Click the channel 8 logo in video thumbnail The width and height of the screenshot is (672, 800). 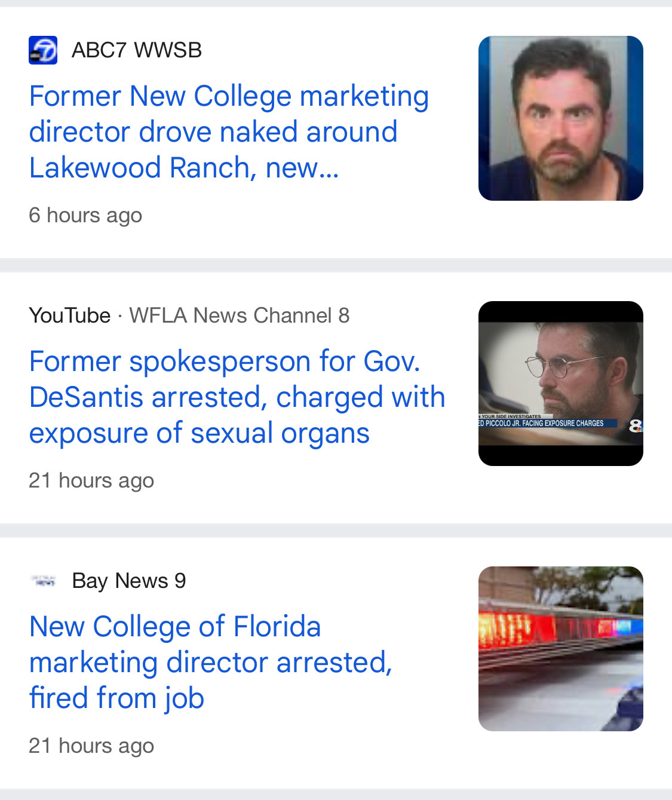[x=636, y=425]
